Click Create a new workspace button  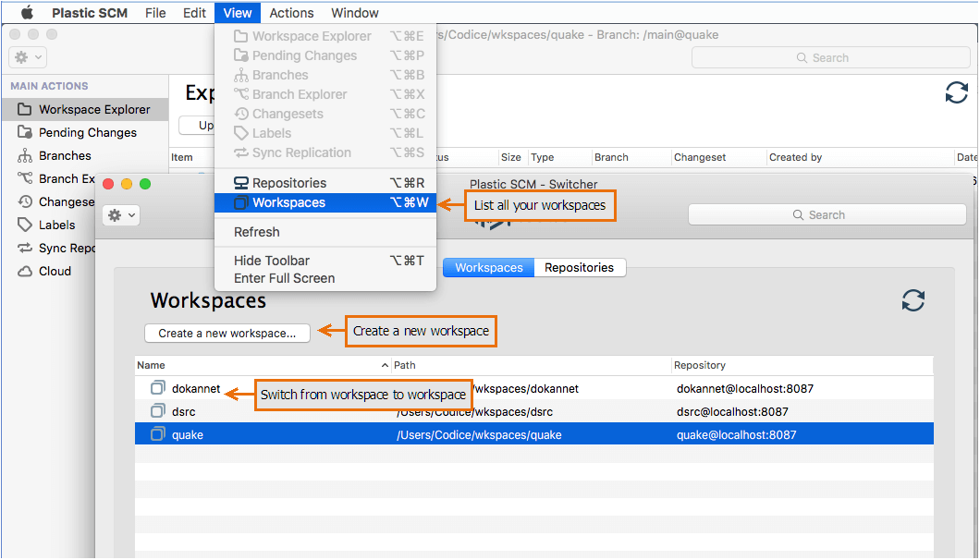[x=227, y=333]
